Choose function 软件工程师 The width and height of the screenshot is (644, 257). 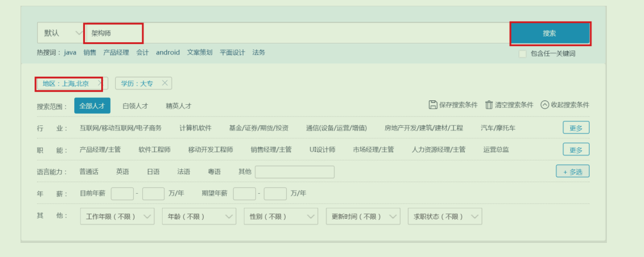154,150
